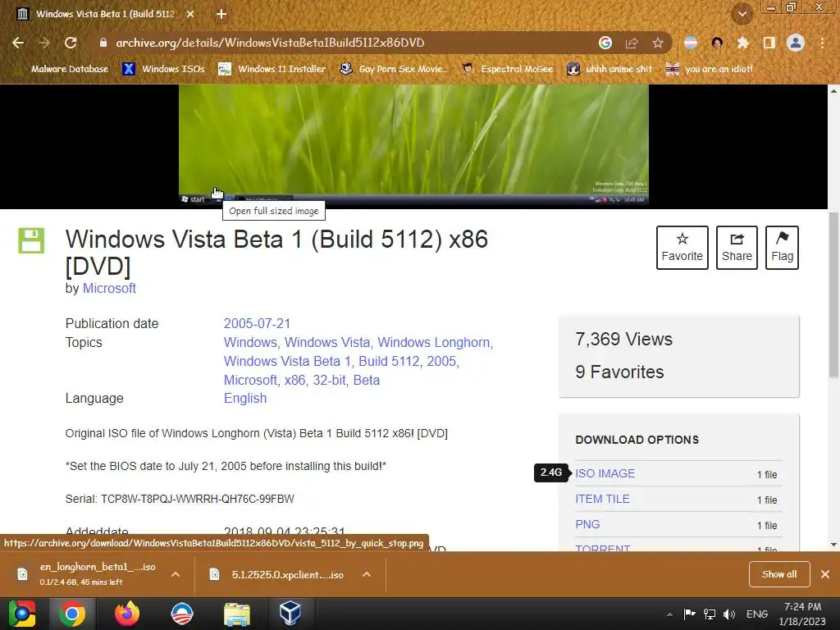Open Chrome's three-dot menu
The image size is (840, 630).
click(822, 43)
